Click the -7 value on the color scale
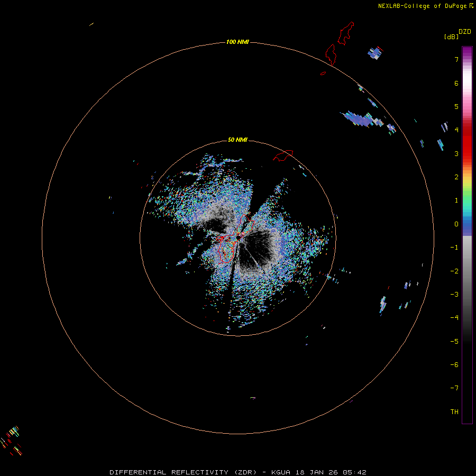476x476 pixels. point(454,388)
